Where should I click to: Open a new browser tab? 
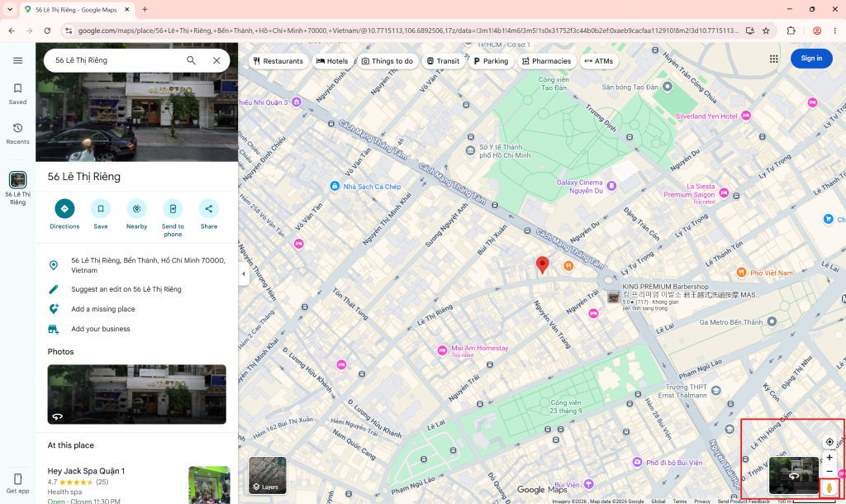(145, 9)
